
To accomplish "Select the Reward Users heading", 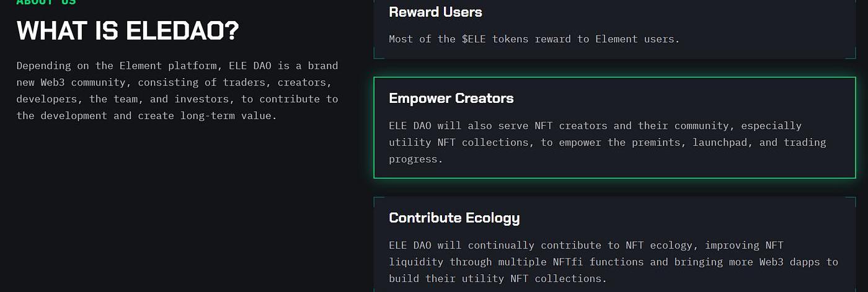I will pos(435,12).
